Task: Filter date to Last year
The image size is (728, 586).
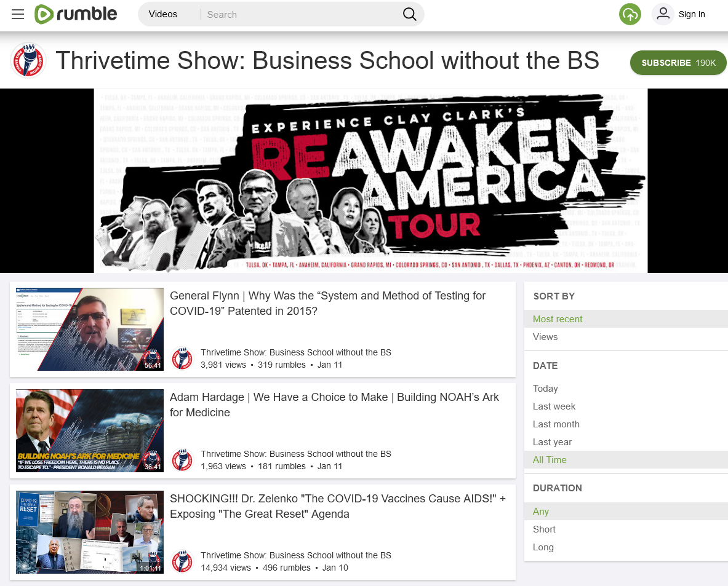Action: coord(626,442)
